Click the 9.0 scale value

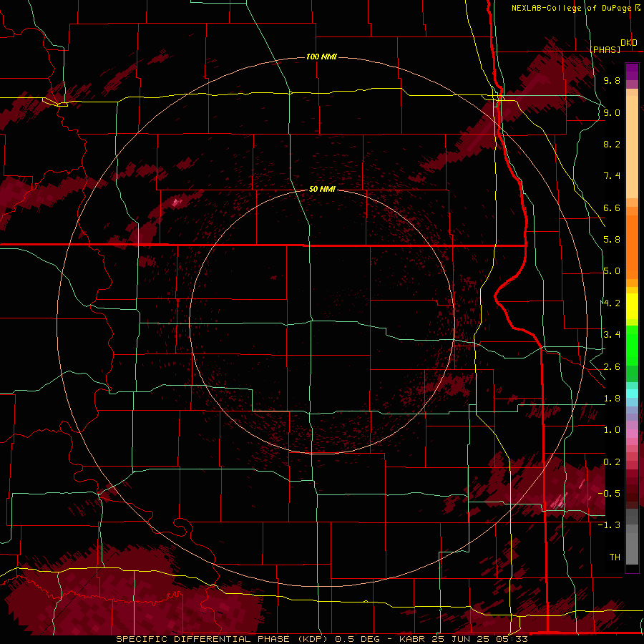(x=612, y=113)
